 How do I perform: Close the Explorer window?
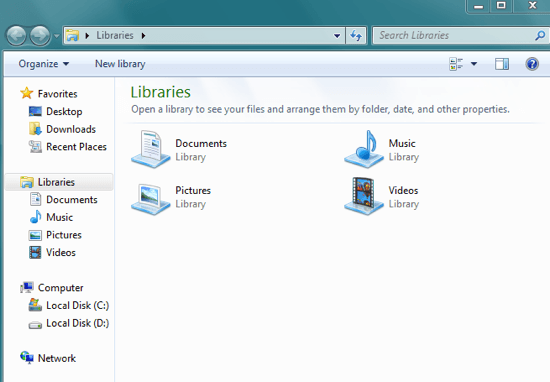click(532, 6)
